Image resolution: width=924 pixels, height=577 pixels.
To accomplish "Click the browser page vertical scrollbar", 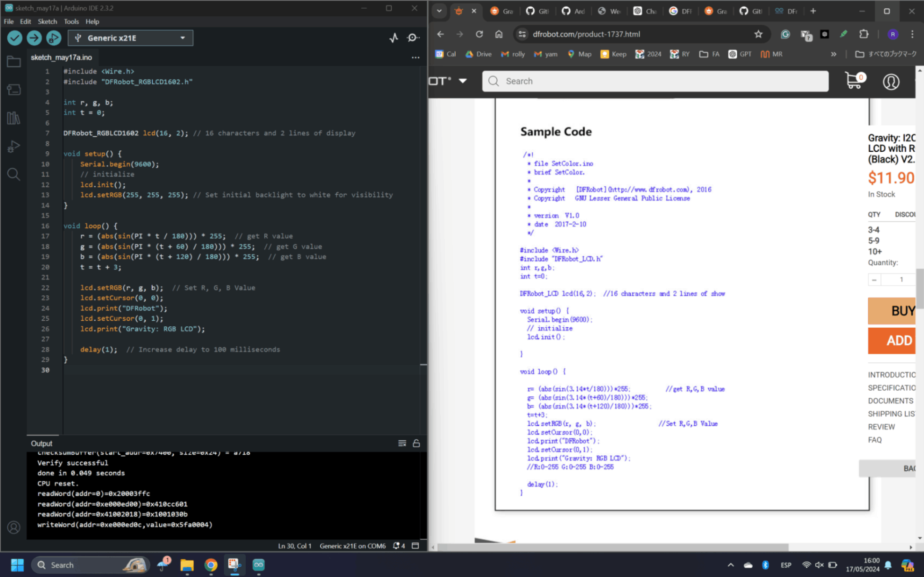I will pos(920,288).
